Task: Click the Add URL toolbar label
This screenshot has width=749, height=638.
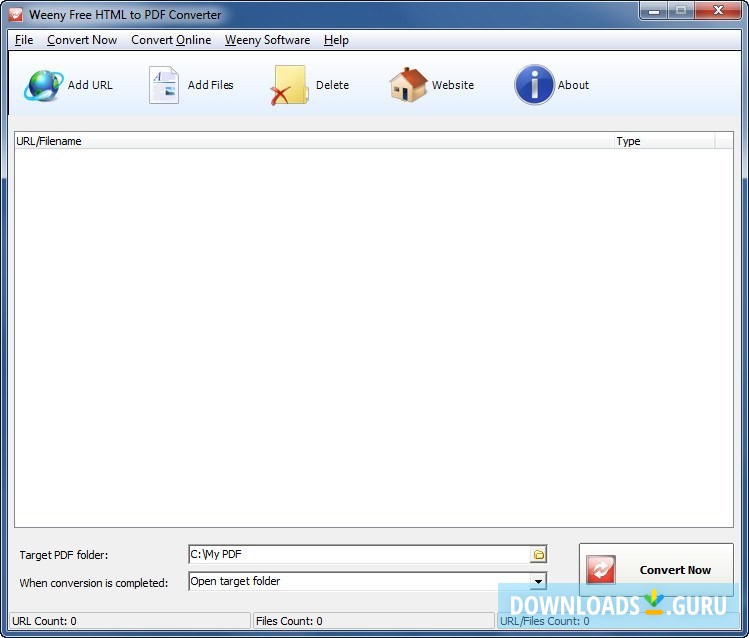Action: tap(90, 85)
